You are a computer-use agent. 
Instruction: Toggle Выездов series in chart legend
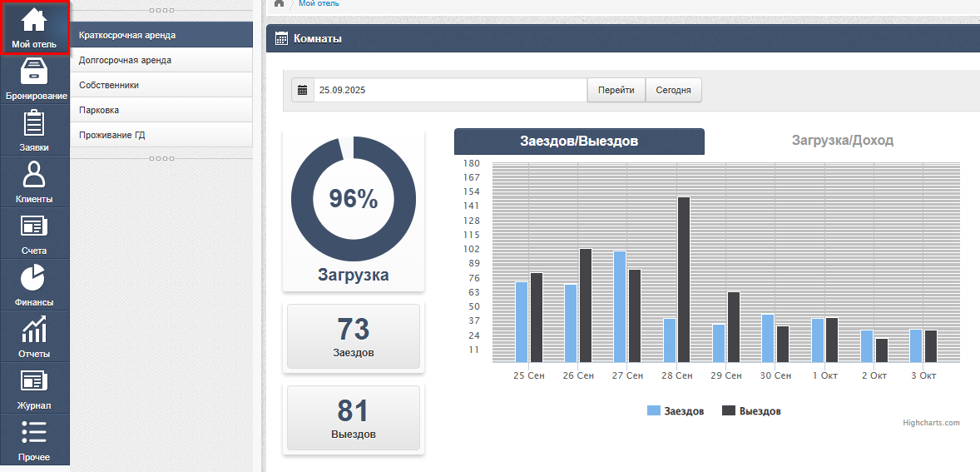(x=751, y=411)
